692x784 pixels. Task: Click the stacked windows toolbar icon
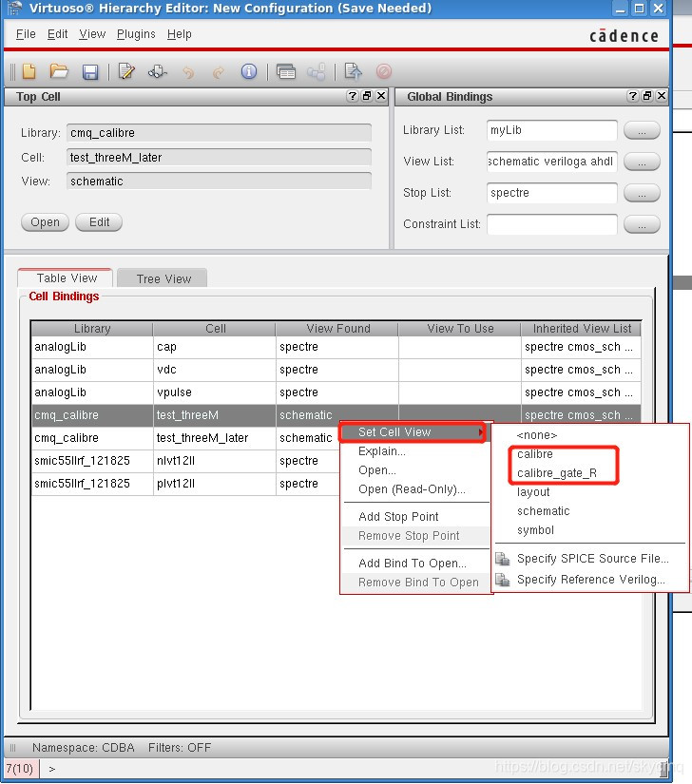click(285, 71)
